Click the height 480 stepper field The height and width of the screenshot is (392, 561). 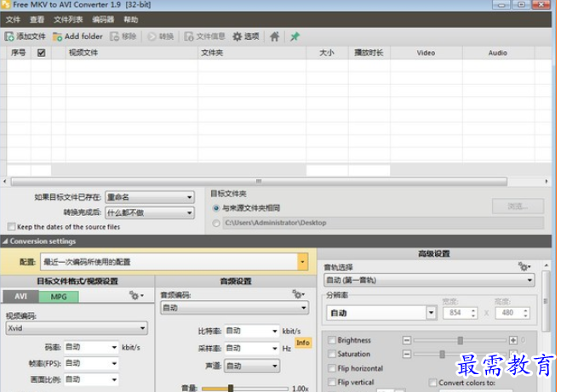512,313
